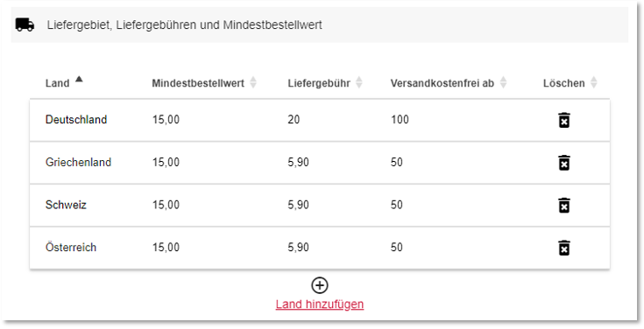
Task: Sort by Versandkostenfrei ab arrows
Action: (503, 82)
